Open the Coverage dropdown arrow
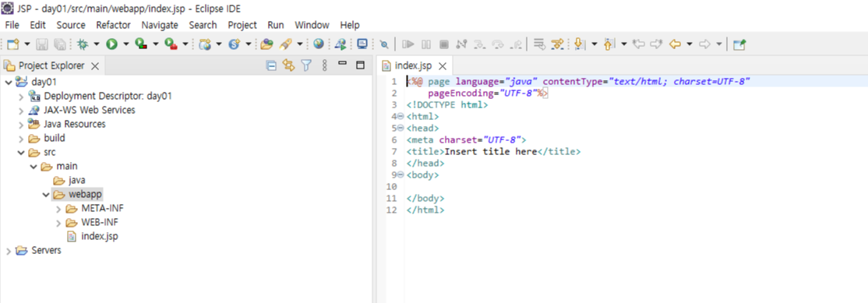Image resolution: width=868 pixels, height=303 pixels. [156, 44]
